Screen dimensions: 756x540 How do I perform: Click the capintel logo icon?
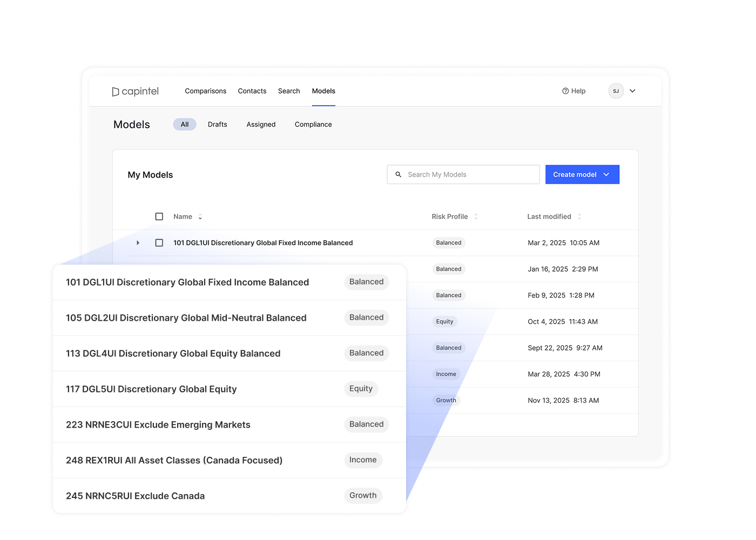(x=116, y=92)
